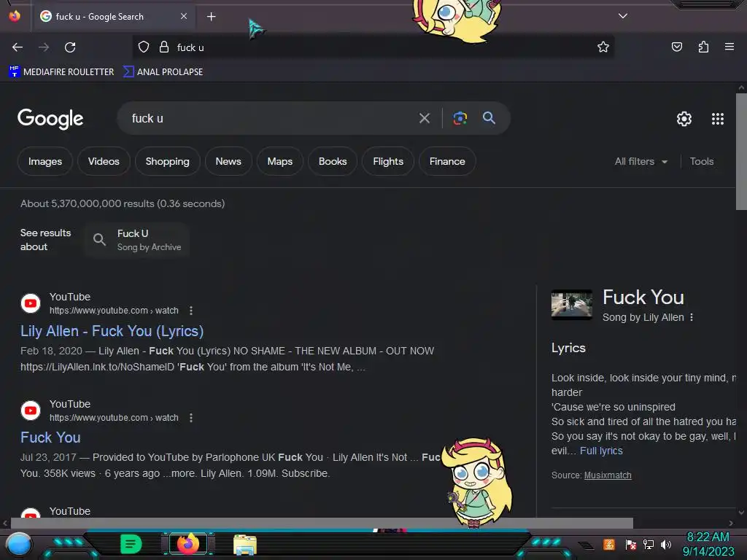Open Google apps grid
The image size is (747, 560).
[718, 119]
